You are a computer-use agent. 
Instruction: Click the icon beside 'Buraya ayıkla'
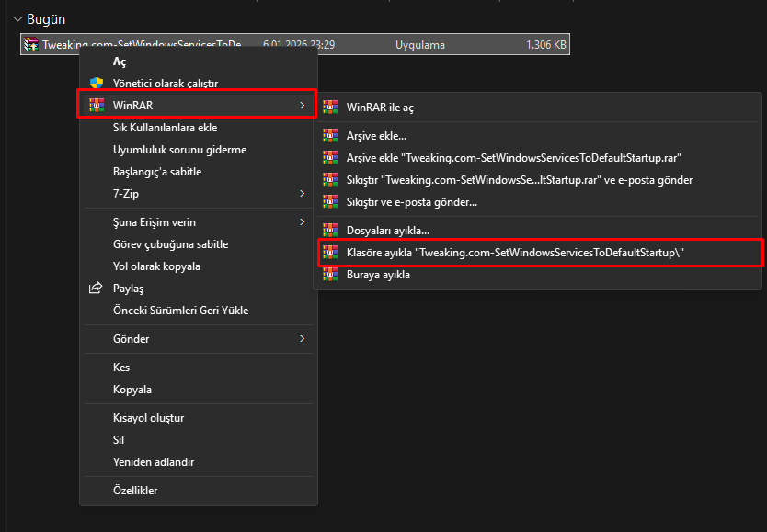(x=330, y=275)
